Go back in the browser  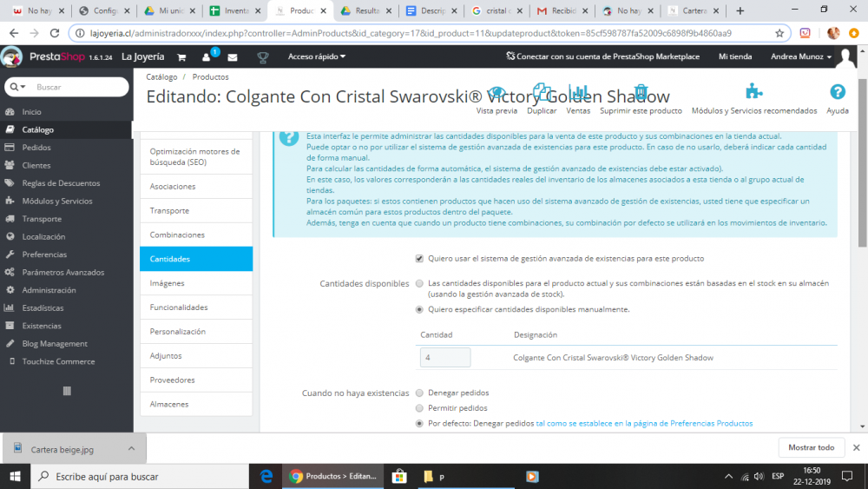point(14,33)
